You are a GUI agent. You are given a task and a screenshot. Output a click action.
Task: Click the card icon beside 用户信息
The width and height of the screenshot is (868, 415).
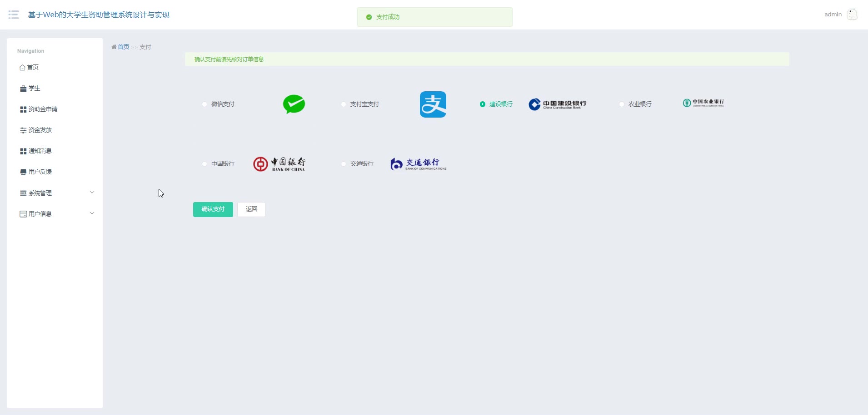coord(23,214)
